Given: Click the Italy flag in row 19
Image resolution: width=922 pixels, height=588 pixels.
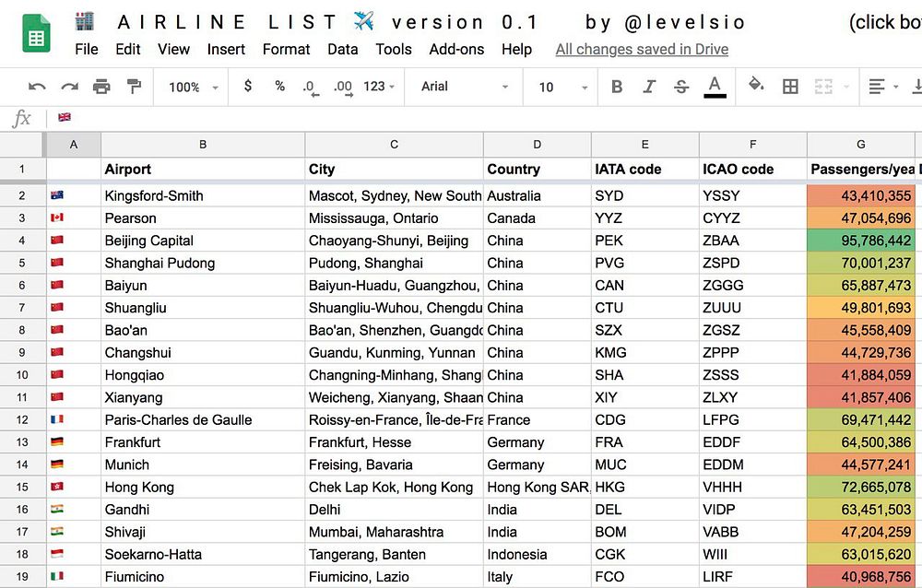Looking at the screenshot, I should (x=57, y=576).
